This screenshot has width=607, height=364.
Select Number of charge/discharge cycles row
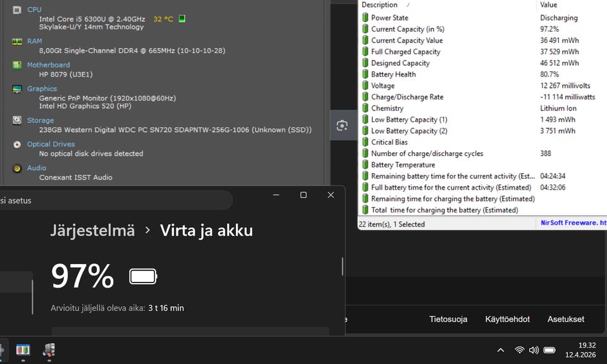click(482, 153)
